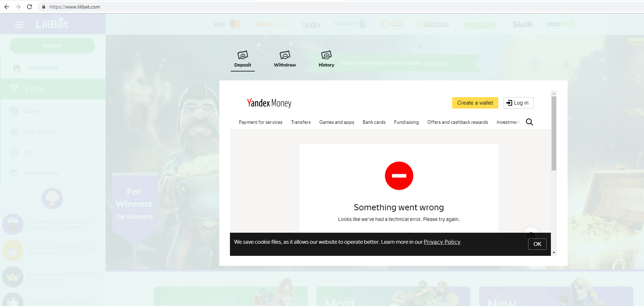Switch to the Withdraw tab
This screenshot has width=644, height=306.
coord(285,59)
